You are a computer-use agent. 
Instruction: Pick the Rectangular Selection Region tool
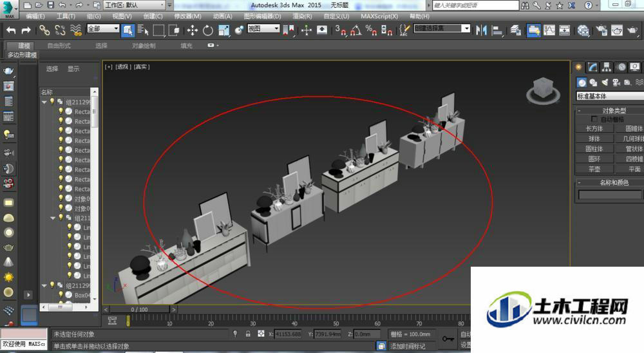point(158,30)
